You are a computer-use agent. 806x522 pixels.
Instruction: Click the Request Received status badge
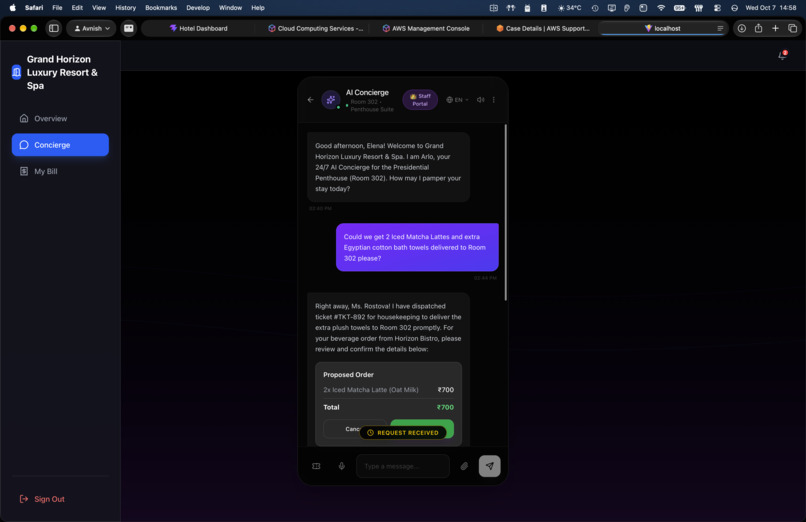point(403,433)
